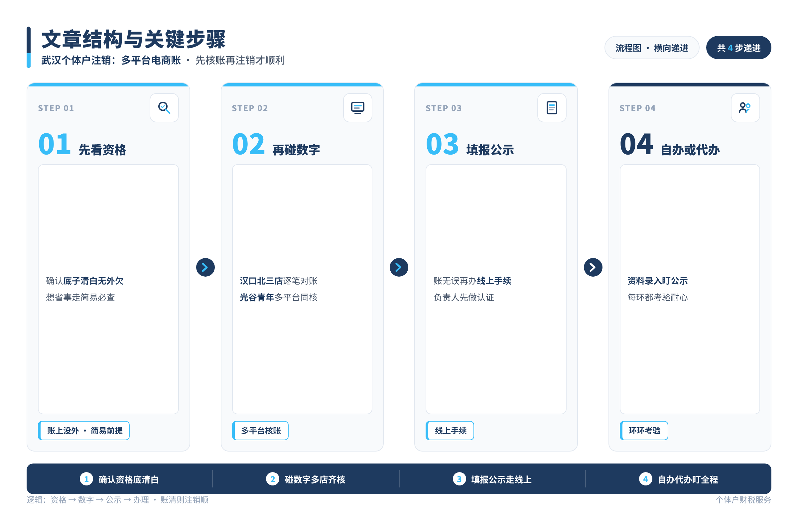Click the heading 自办或代办
The height and width of the screenshot is (532, 798).
click(690, 150)
